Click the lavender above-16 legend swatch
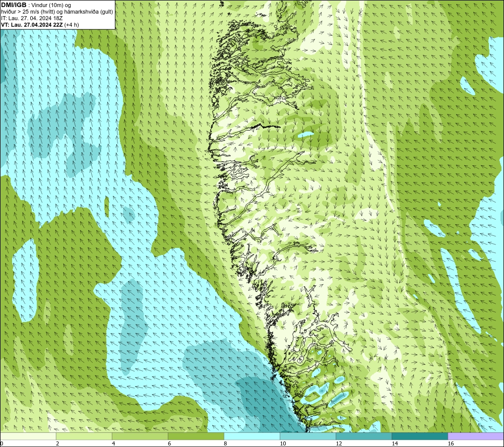Viewport: 504px width, 447px height. (476, 436)
